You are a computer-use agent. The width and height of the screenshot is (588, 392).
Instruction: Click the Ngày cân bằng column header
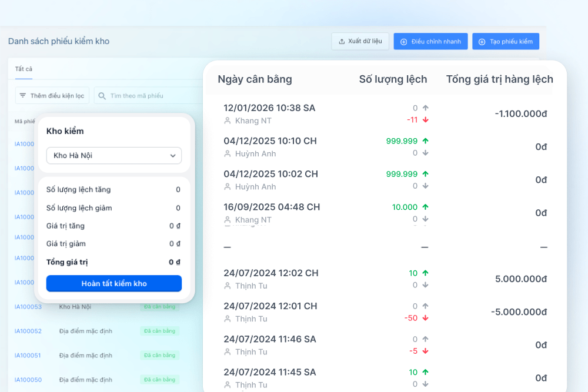(x=255, y=79)
